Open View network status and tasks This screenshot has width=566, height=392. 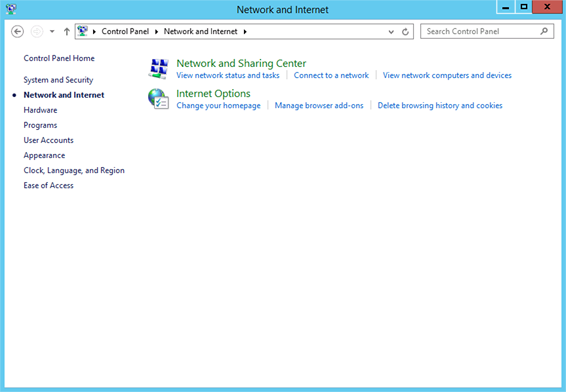[x=228, y=75]
